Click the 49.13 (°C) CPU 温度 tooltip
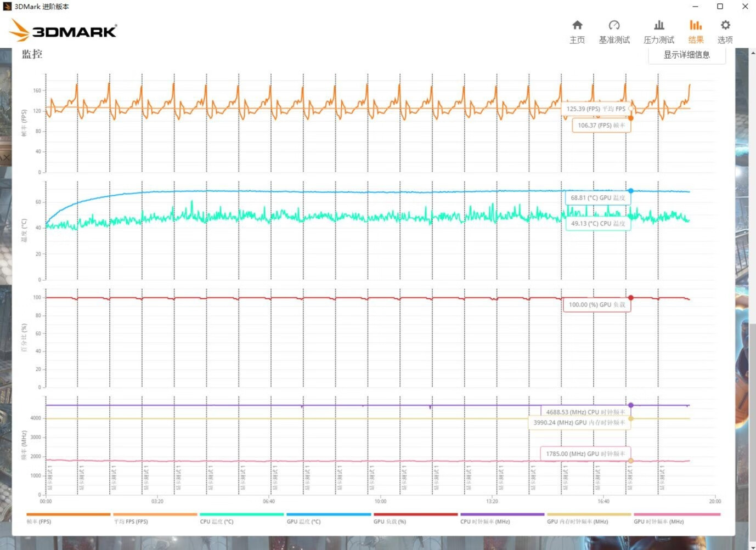The height and width of the screenshot is (550, 756). point(598,223)
